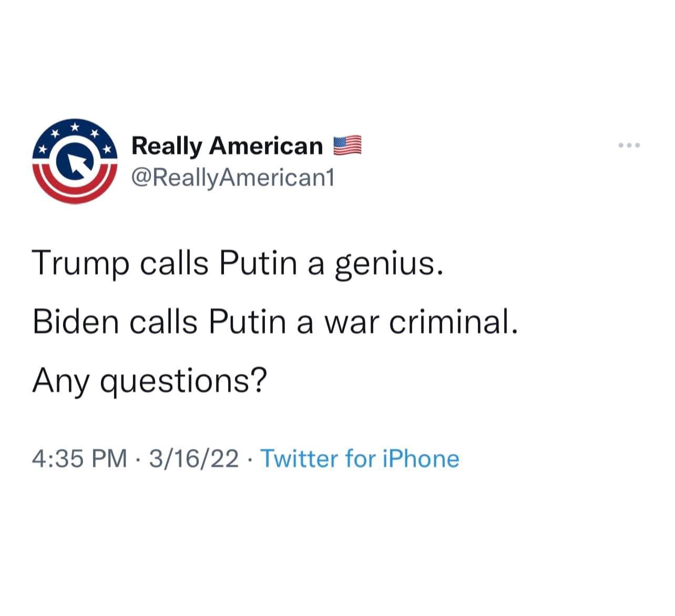The height and width of the screenshot is (616, 675).
Task: Click the red and white striped avatar border
Action: pyautogui.click(x=74, y=194)
